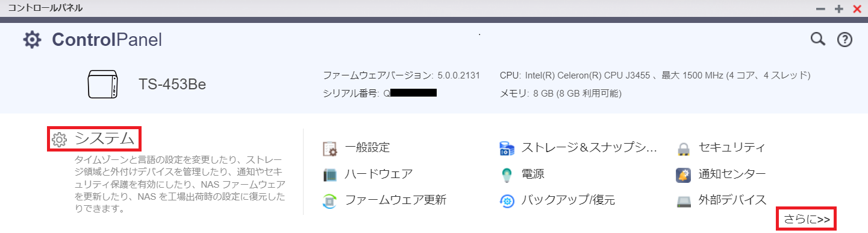Open the システム category heading
The width and height of the screenshot is (868, 233).
pyautogui.click(x=94, y=139)
